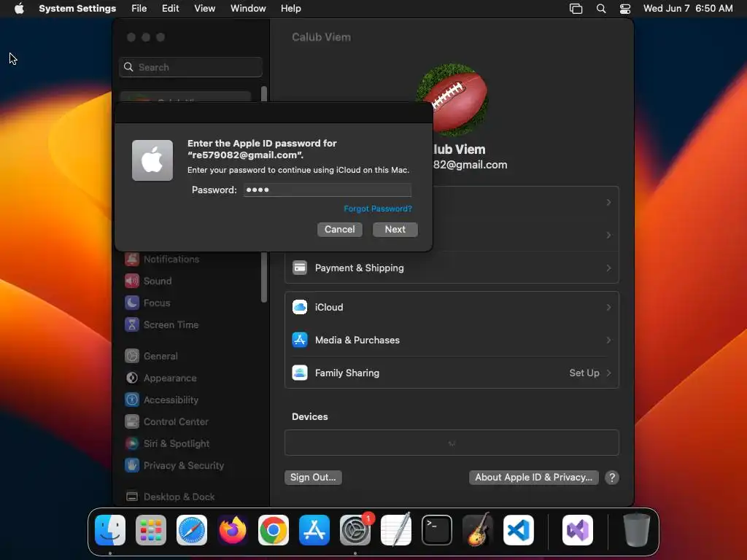Viewport: 747px width, 560px height.
Task: Open the App Store Dock icon
Action: (314, 530)
